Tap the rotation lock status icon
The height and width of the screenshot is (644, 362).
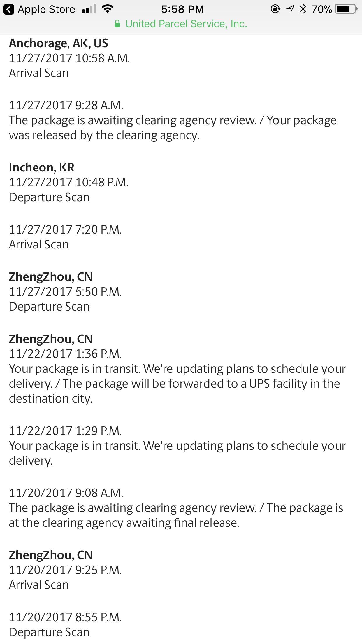[x=275, y=9]
